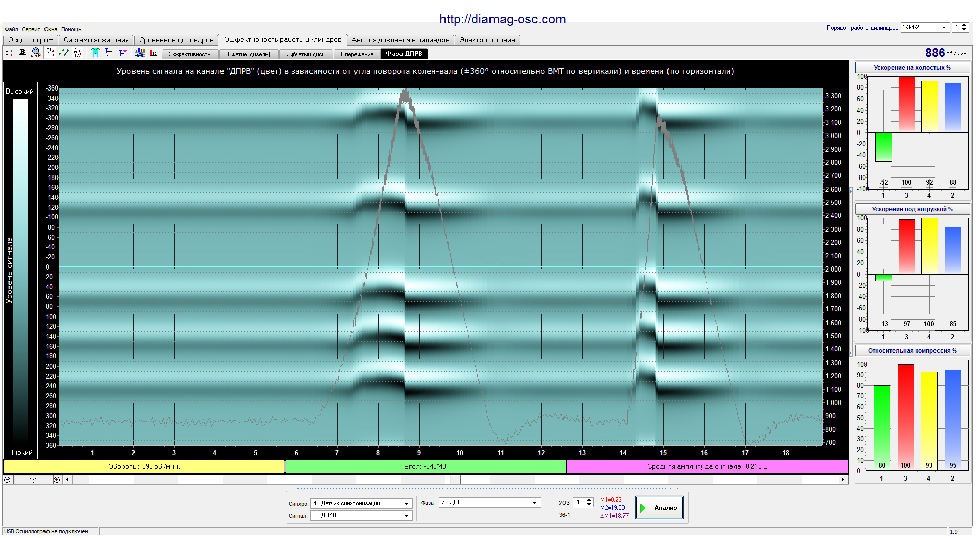Click the M1=0.23 value text

(x=611, y=500)
